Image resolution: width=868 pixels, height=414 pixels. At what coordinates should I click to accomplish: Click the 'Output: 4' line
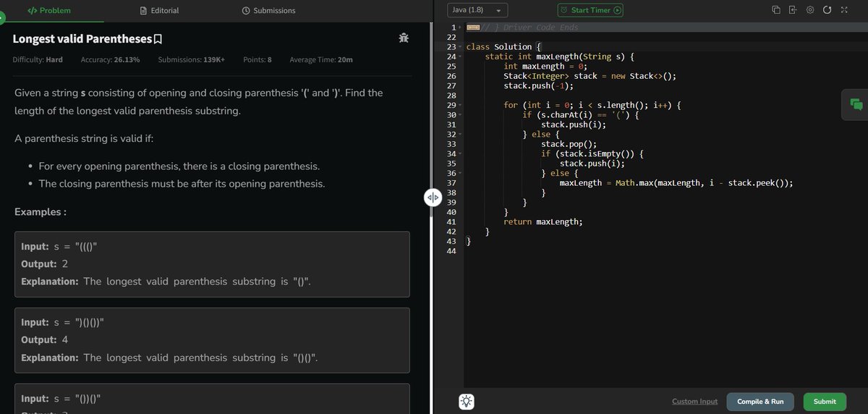pos(45,340)
